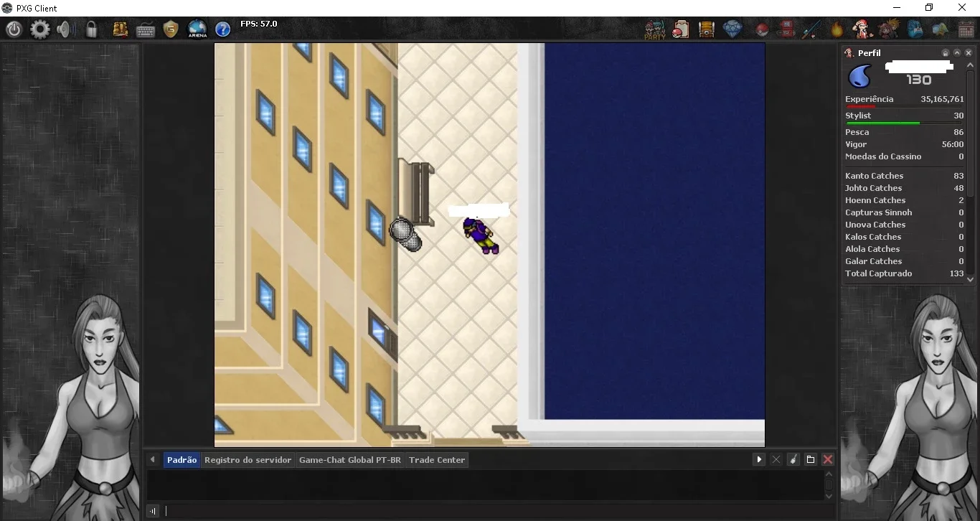
Task: Click the Pesca skill row
Action: (x=905, y=132)
